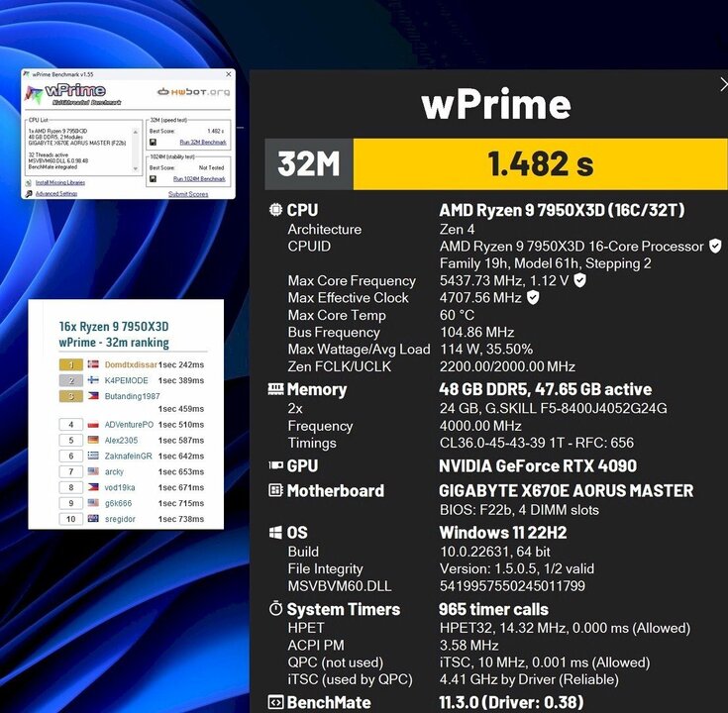Click the AMD Ryzen 9 7950X3D (16C/32T) heading

562,210
